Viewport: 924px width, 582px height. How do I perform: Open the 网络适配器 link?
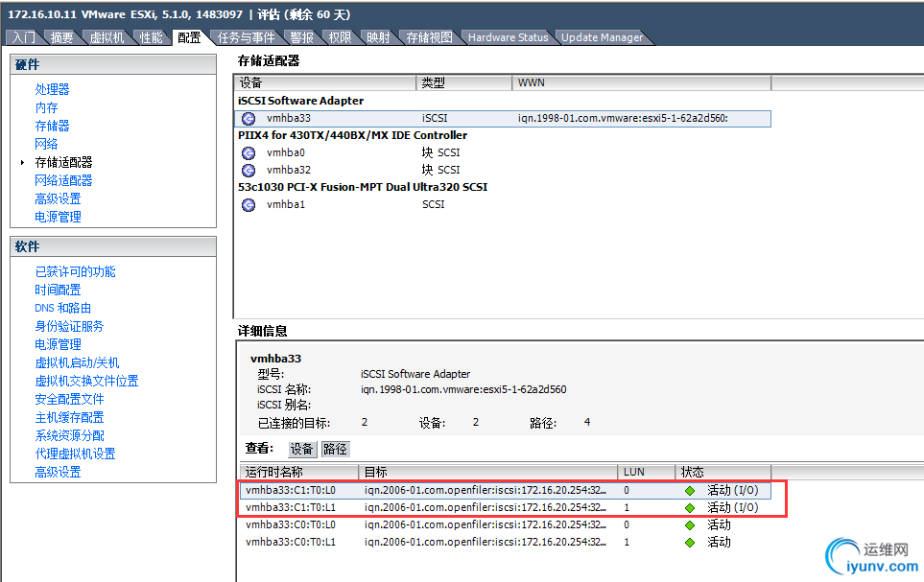tap(63, 181)
